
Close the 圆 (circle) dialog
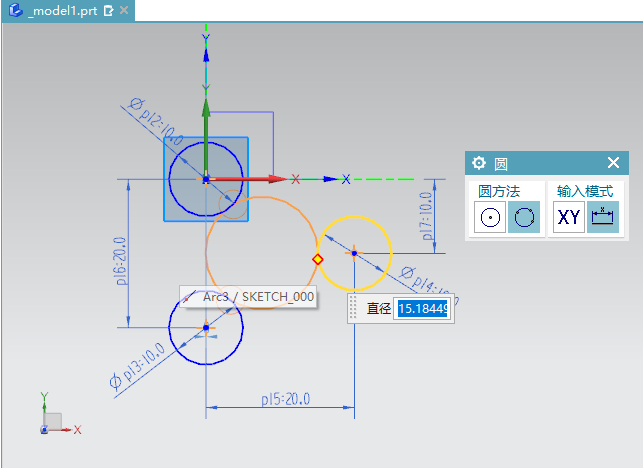point(613,163)
